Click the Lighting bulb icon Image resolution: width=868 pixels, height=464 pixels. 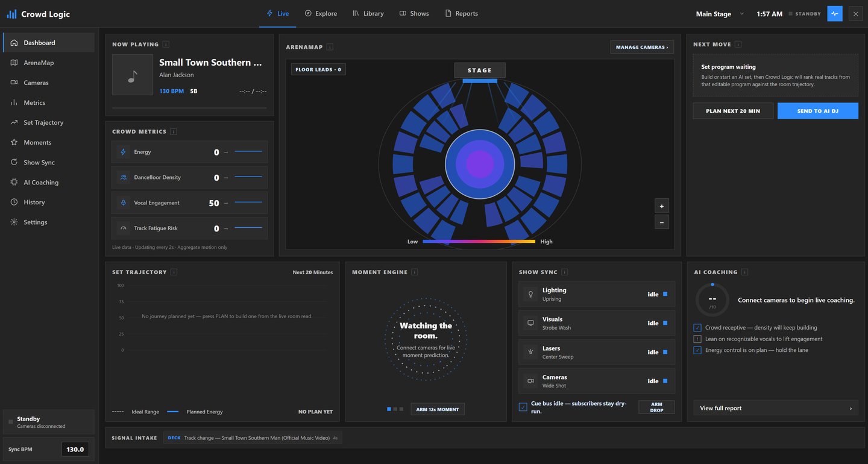tap(531, 294)
